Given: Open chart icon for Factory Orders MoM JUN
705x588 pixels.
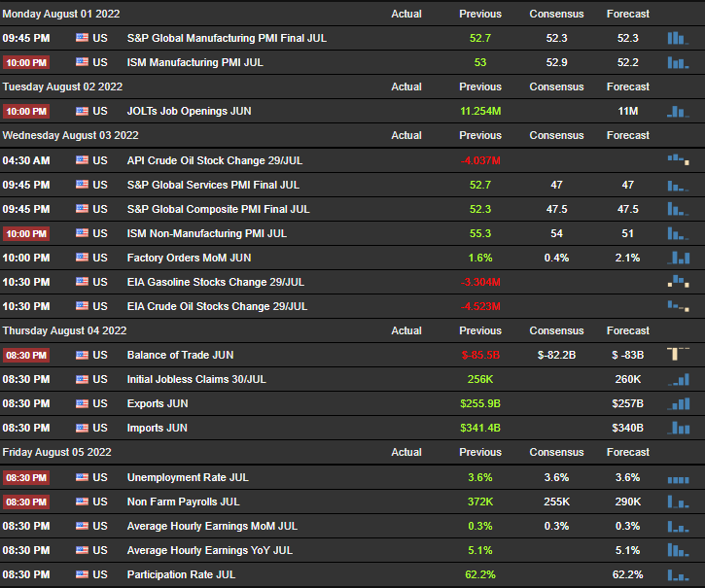Looking at the screenshot, I should pos(678,258).
